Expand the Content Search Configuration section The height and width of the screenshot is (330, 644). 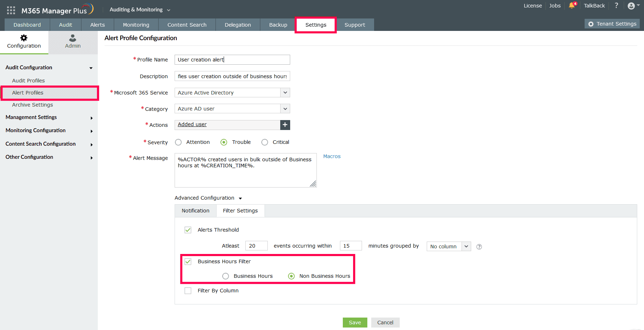coord(49,144)
